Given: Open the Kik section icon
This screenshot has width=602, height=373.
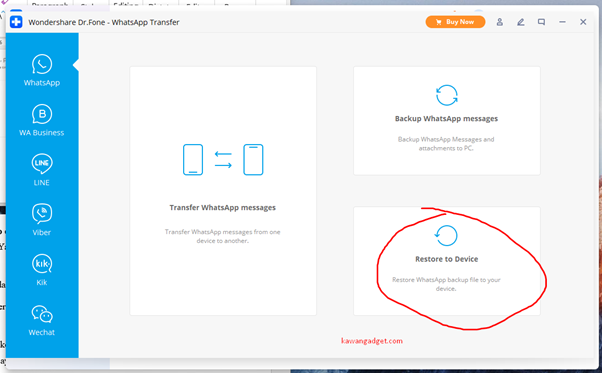Looking at the screenshot, I should click(x=42, y=264).
